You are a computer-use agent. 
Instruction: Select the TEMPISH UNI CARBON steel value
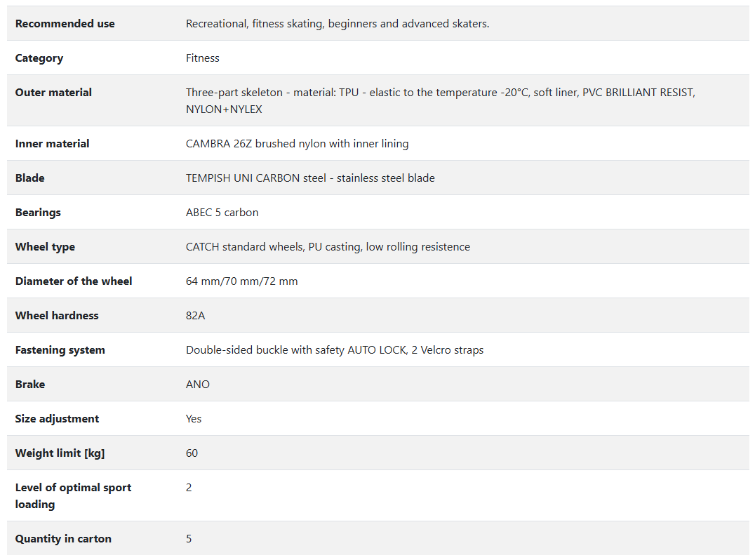[x=310, y=178]
